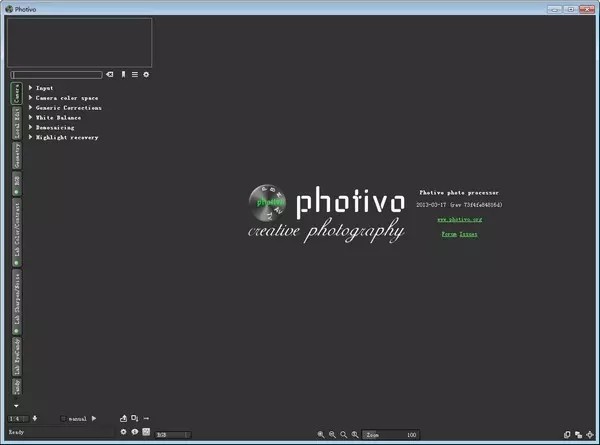Click the arrows icon next to 1:4 box
This screenshot has height=445, width=600.
35,419
